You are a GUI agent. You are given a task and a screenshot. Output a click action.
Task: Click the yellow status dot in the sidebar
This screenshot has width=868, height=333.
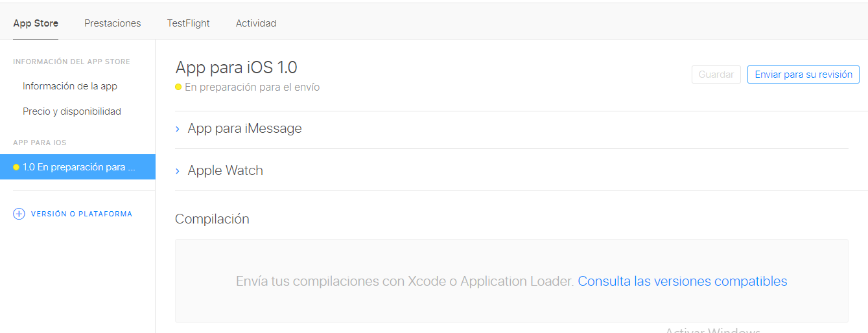[16, 167]
